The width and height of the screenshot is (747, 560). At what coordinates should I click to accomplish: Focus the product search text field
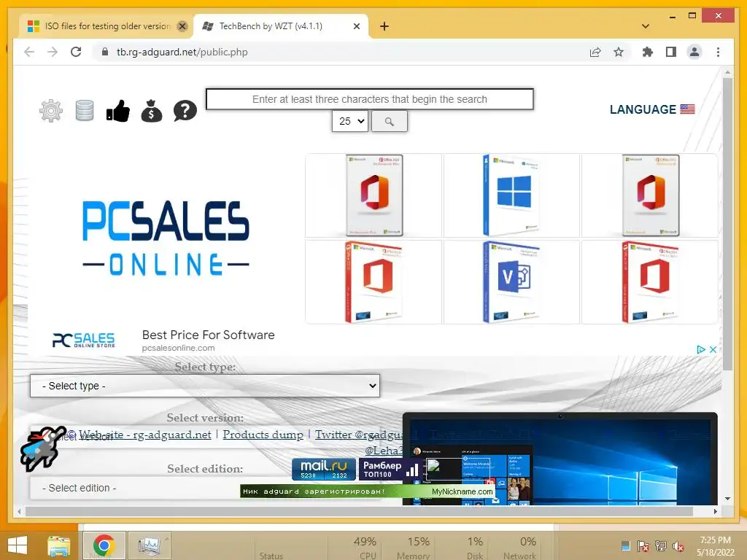click(370, 99)
